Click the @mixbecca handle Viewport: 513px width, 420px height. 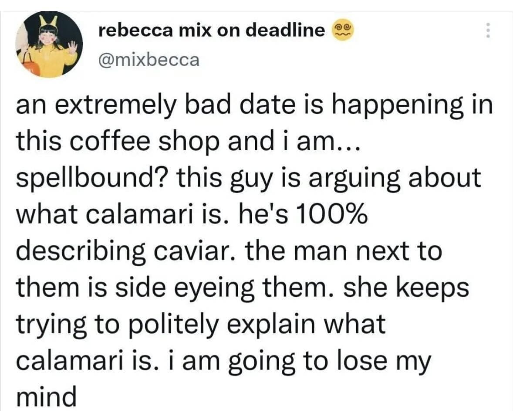(149, 59)
